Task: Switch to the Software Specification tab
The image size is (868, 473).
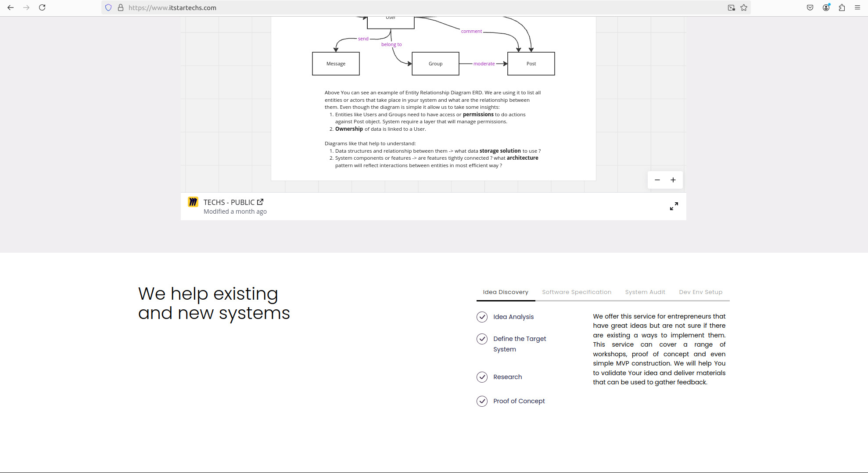Action: click(x=576, y=292)
